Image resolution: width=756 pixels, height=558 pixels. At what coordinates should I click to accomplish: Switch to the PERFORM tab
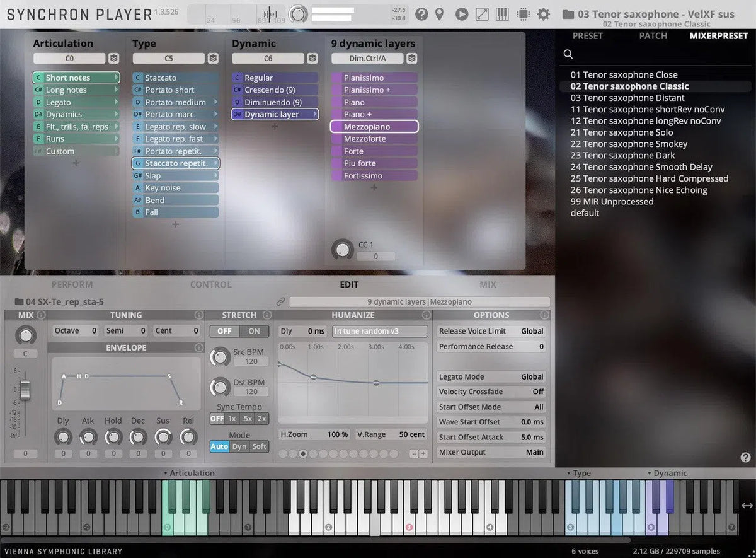click(x=72, y=284)
